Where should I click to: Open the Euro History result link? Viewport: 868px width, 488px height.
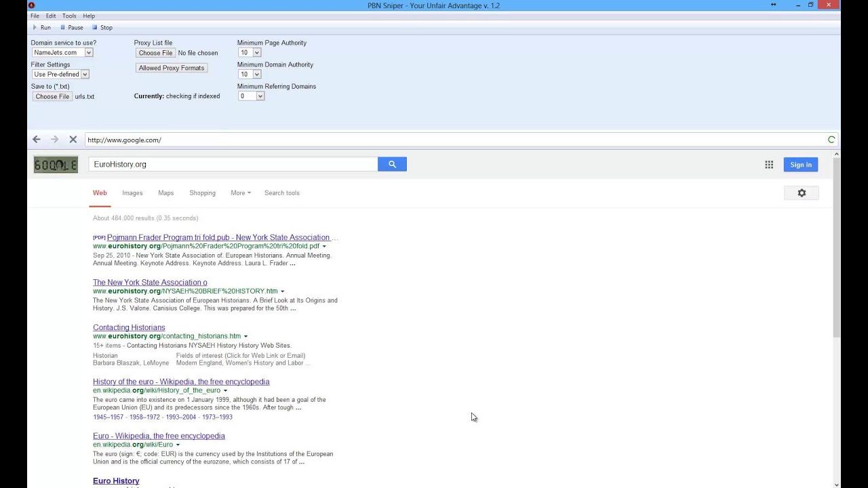pyautogui.click(x=116, y=481)
